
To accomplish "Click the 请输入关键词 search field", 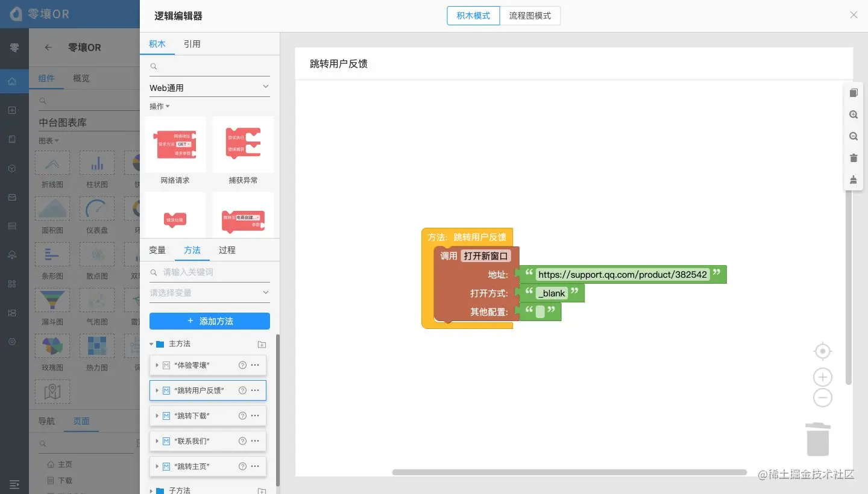I will 210,272.
